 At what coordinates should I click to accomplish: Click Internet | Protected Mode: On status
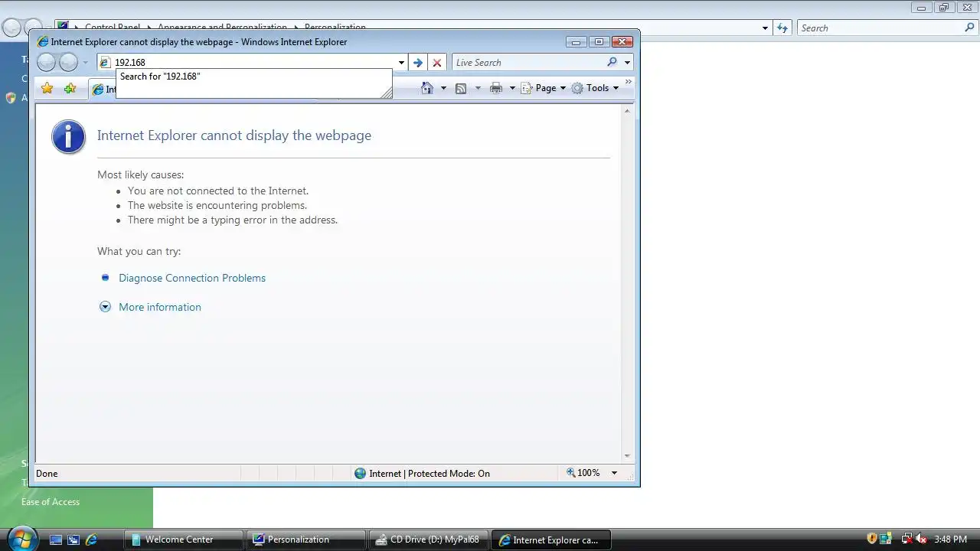click(x=430, y=474)
